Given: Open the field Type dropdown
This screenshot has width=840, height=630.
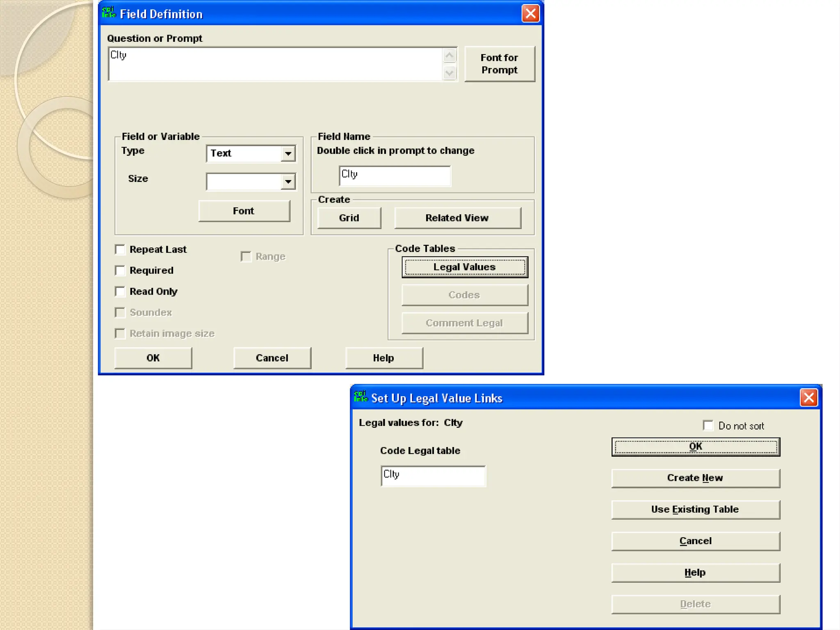Looking at the screenshot, I should click(288, 154).
